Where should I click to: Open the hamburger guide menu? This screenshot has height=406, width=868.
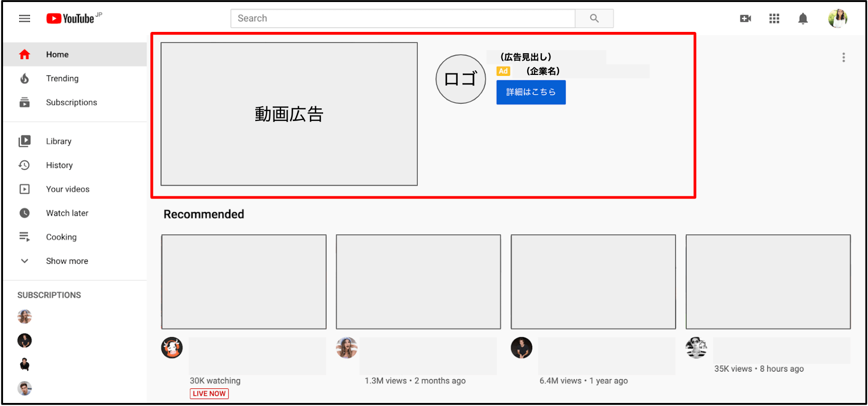click(24, 19)
